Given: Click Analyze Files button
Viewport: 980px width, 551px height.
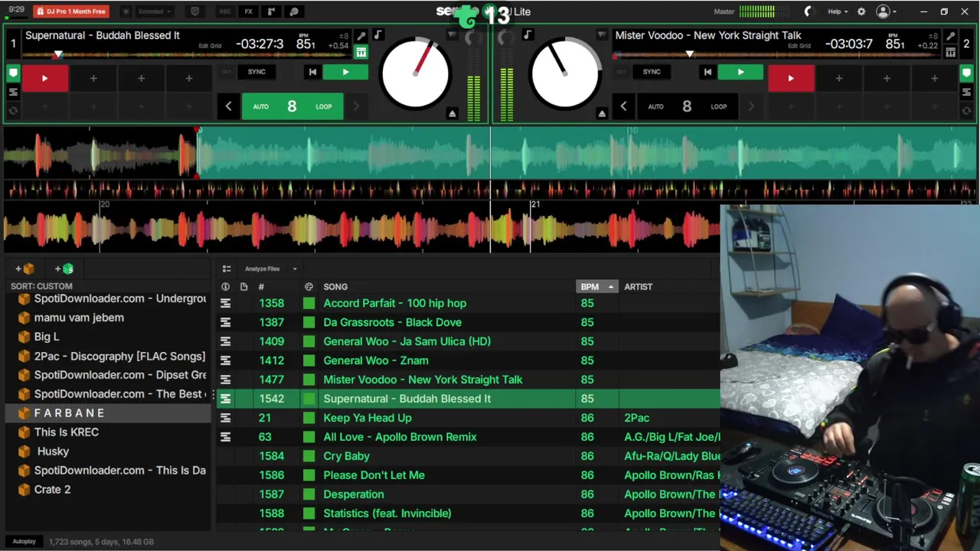Looking at the screenshot, I should coord(262,269).
